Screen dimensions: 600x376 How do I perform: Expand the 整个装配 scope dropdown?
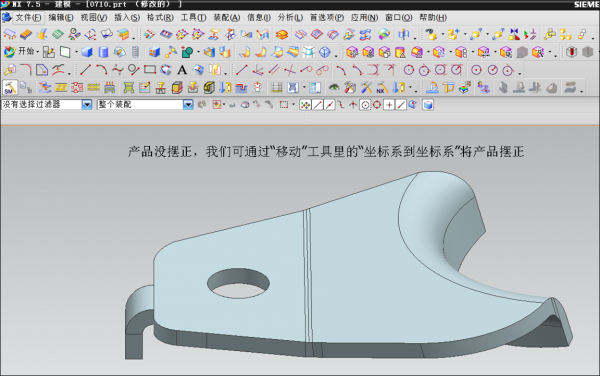point(188,104)
